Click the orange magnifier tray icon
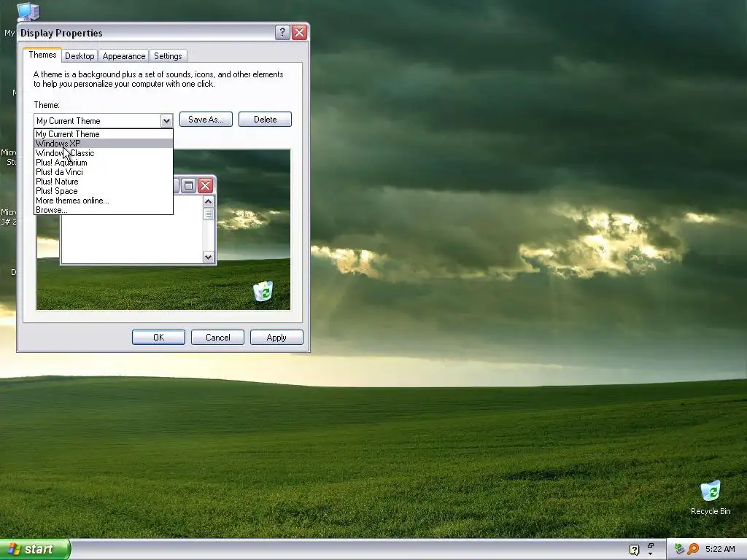The image size is (747, 560). click(x=693, y=549)
